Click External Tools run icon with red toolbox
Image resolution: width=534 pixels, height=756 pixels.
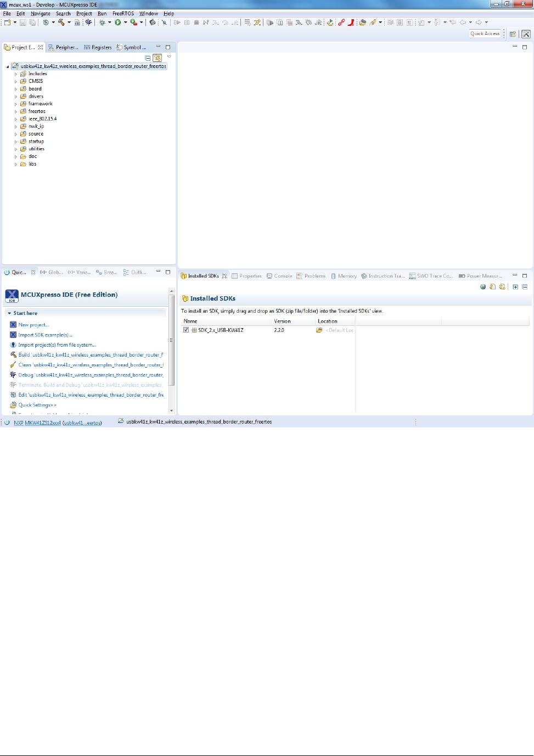pyautogui.click(x=133, y=22)
